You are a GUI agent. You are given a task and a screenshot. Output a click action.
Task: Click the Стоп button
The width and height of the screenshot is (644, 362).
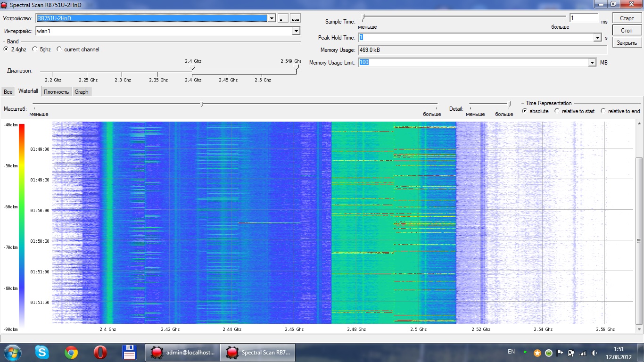[x=627, y=31]
